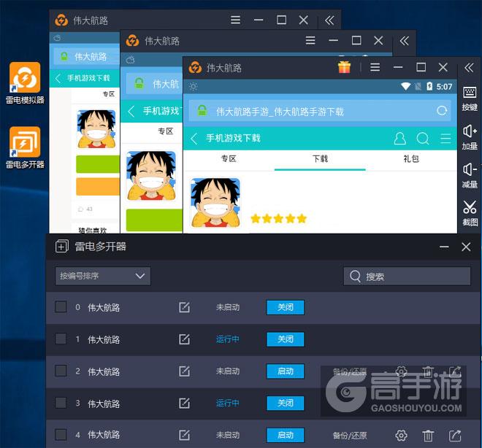Screen dimensions: 482x448
Task: Check the box for instance 0
Action: [61, 306]
